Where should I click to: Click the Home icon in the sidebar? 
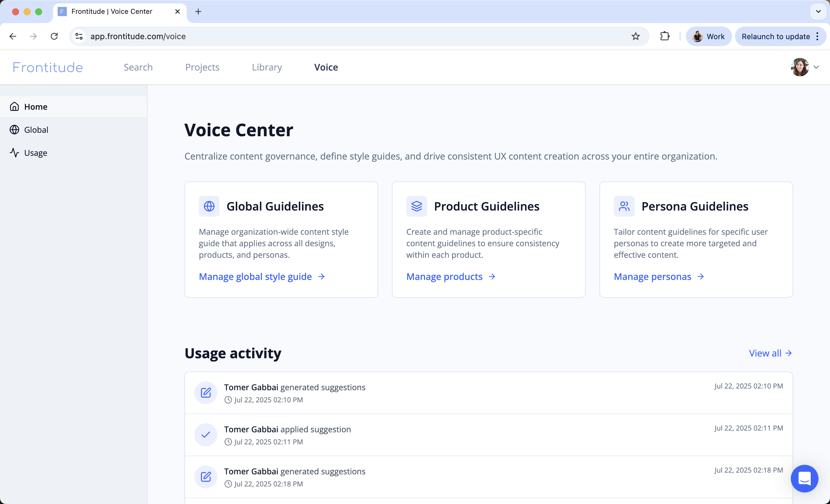click(x=14, y=106)
